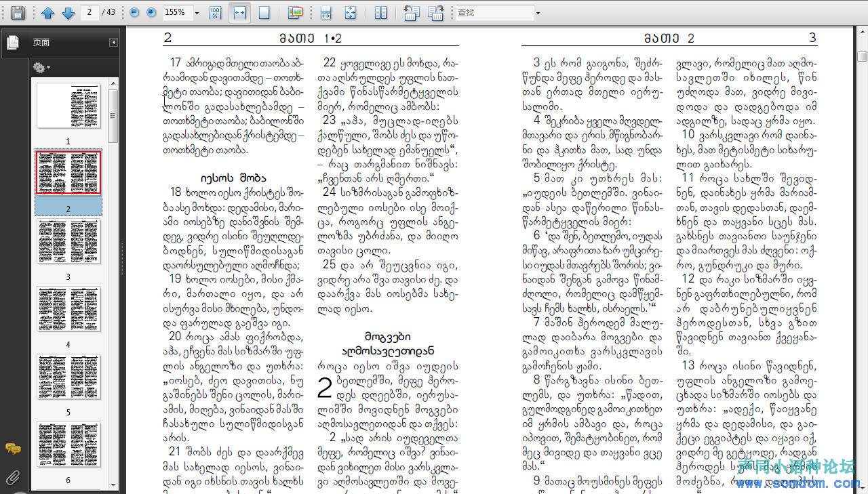Click the page number field showing 2

[90, 12]
